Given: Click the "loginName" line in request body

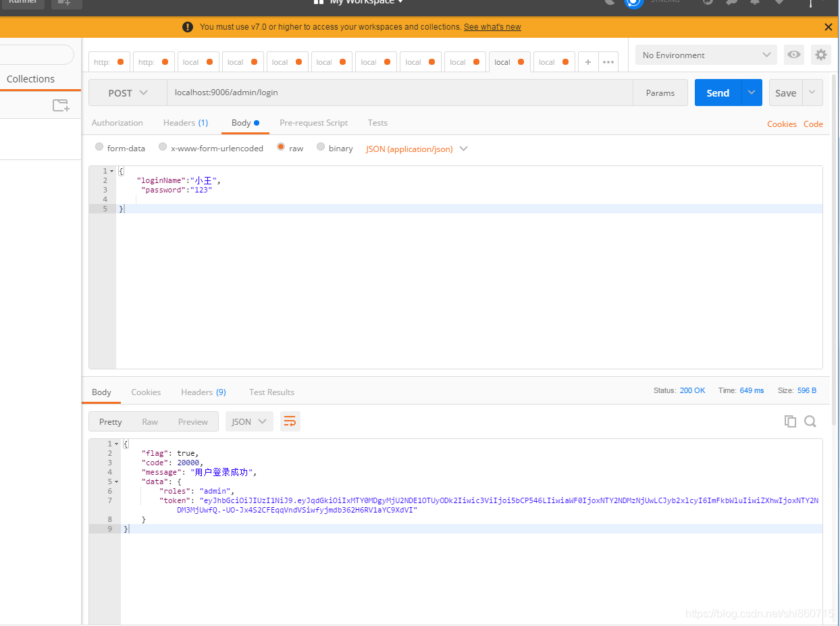Looking at the screenshot, I should [178, 180].
